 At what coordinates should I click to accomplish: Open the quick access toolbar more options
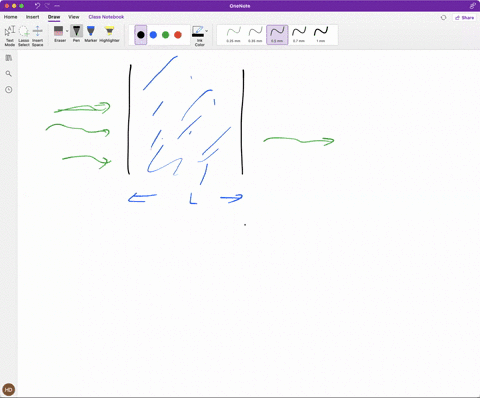coord(57,6)
